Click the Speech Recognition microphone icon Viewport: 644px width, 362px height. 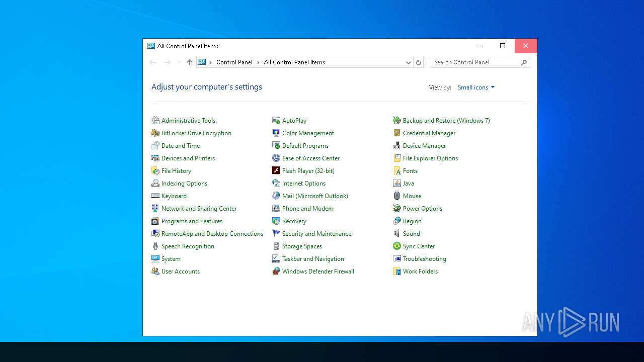click(x=155, y=246)
